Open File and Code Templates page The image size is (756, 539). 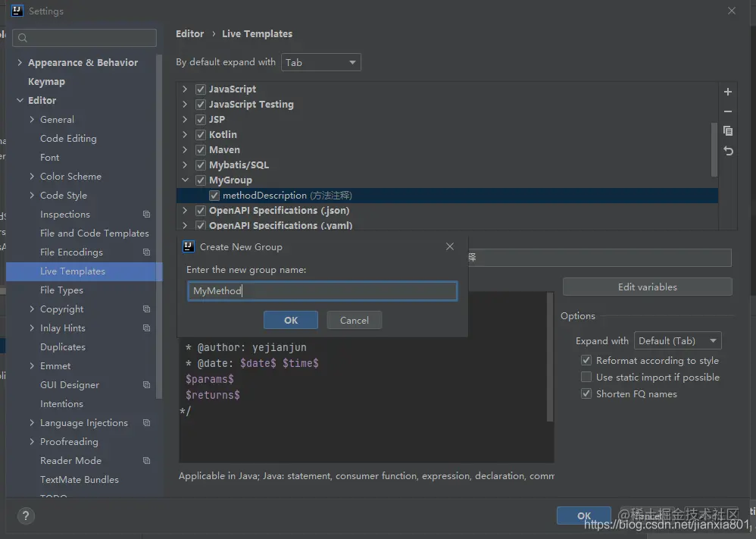point(95,233)
